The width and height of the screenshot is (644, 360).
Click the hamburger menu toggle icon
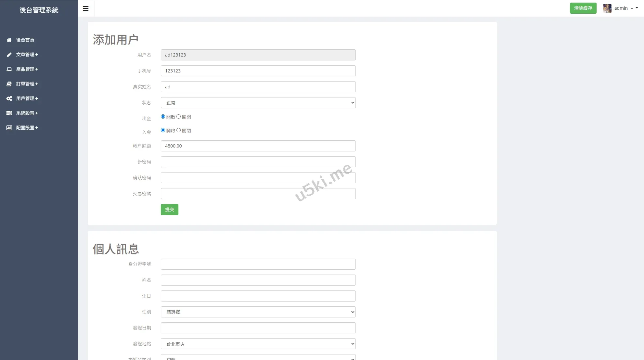86,8
